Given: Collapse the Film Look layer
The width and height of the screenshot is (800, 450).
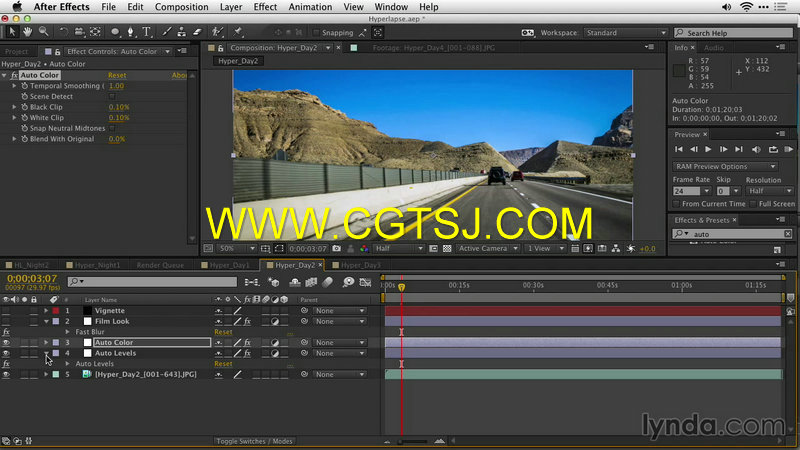Looking at the screenshot, I should coord(46,321).
